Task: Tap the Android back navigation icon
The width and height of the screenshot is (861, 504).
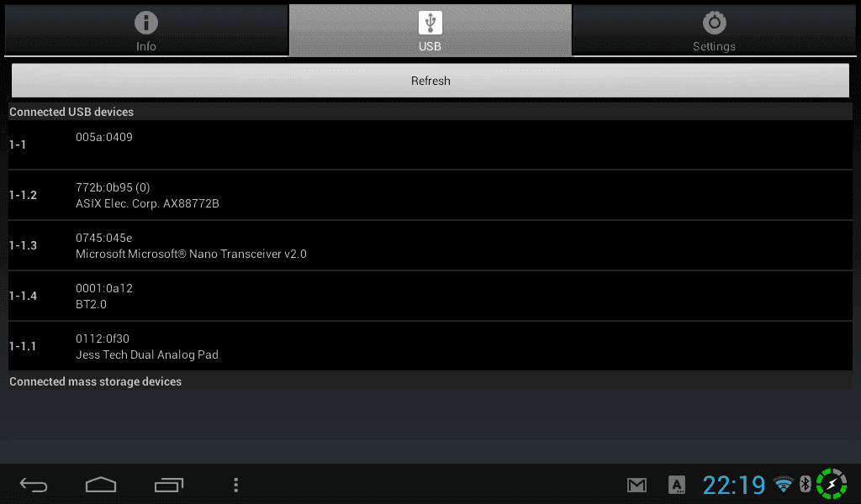Action: click(x=34, y=485)
